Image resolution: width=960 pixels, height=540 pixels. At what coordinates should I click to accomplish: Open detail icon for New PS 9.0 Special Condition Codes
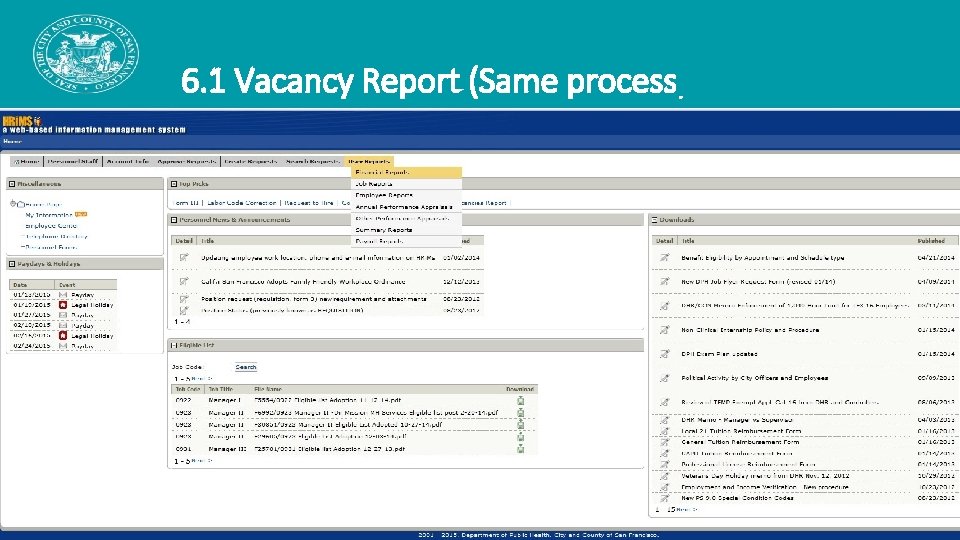[664, 498]
